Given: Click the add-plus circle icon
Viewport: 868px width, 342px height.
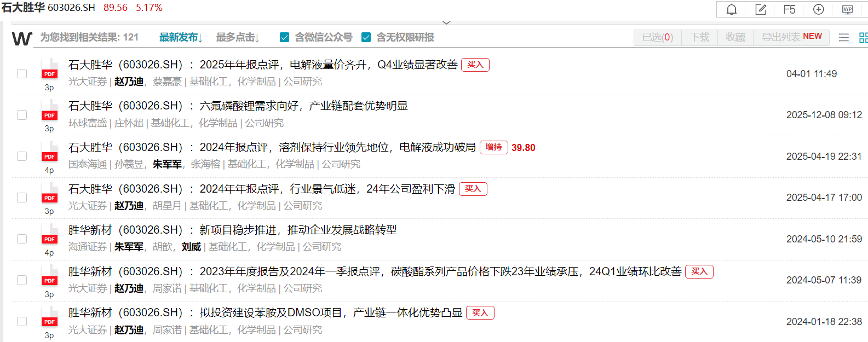Looking at the screenshot, I should (x=819, y=9).
